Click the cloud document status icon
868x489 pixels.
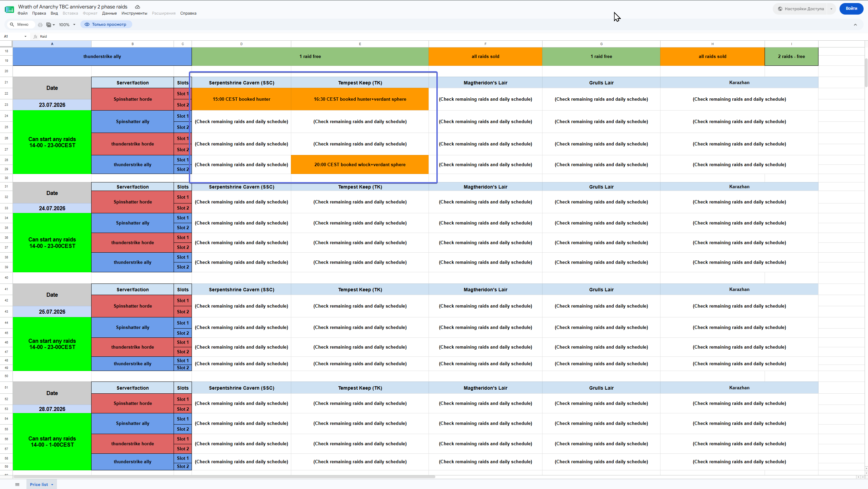(137, 7)
